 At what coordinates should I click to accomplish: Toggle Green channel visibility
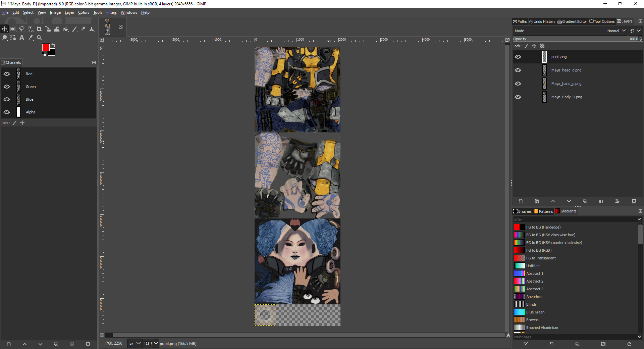7,87
